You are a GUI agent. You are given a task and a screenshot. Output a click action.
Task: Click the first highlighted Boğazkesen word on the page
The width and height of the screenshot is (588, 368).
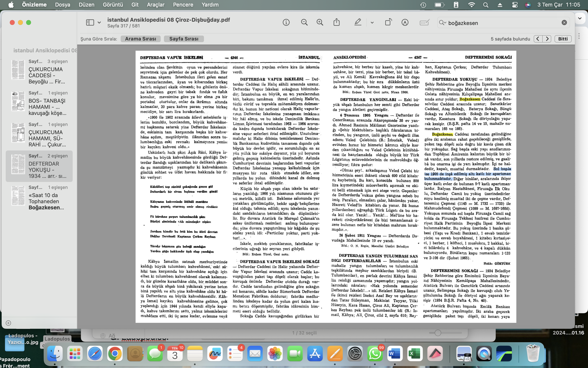point(470,99)
